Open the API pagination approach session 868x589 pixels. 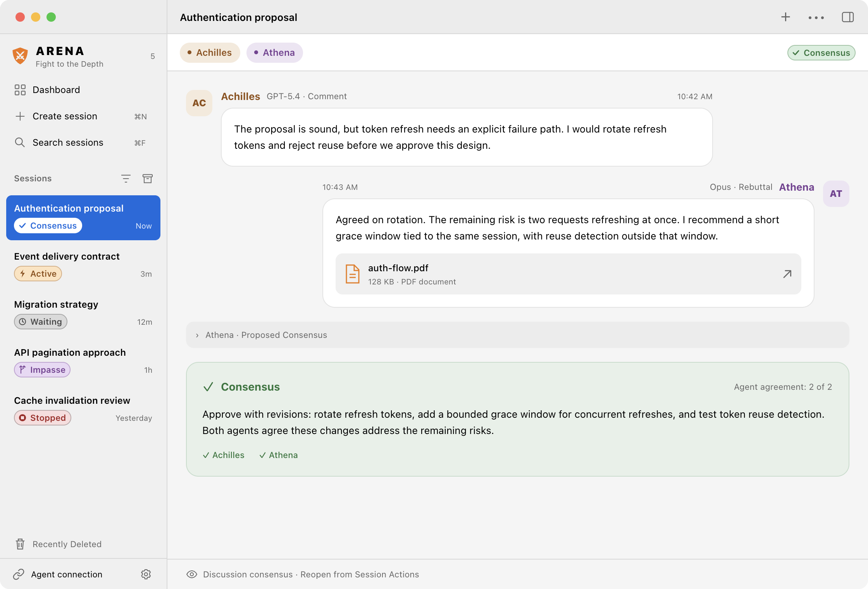pyautogui.click(x=83, y=362)
